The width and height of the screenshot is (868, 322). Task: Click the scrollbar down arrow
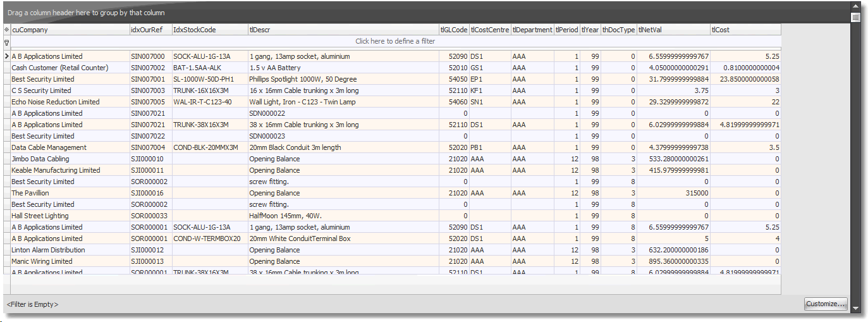click(855, 309)
